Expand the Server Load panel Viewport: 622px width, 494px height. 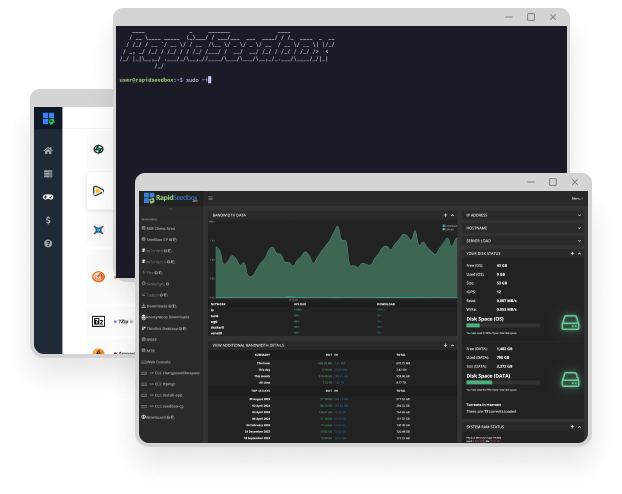[x=579, y=240]
